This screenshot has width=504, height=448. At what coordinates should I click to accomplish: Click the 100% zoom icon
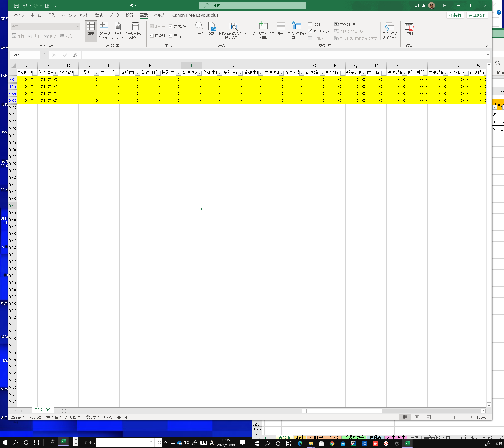212,26
